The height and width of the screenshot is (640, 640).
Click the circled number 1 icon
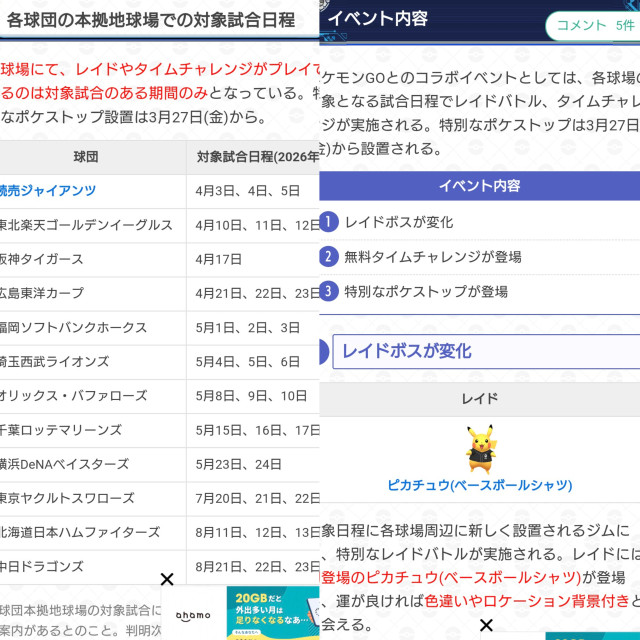pyautogui.click(x=329, y=222)
